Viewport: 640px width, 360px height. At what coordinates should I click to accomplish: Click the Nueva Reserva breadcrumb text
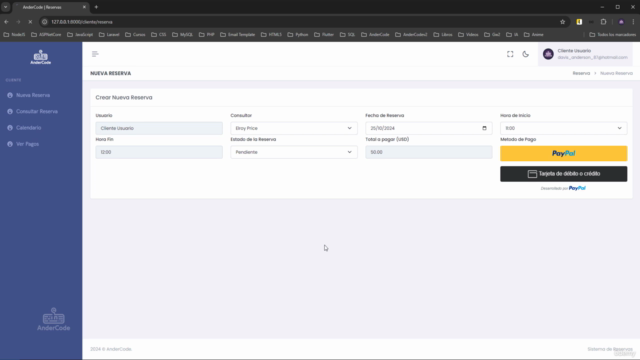(616, 73)
